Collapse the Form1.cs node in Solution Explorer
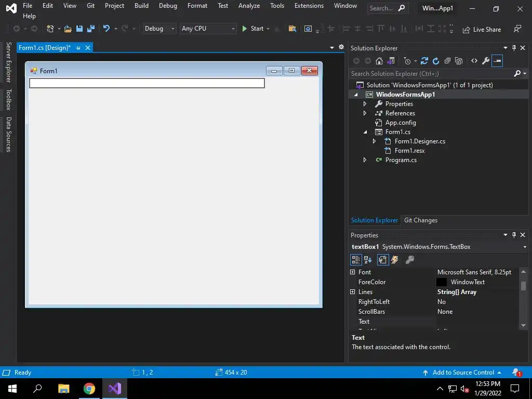The image size is (532, 399). [365, 132]
